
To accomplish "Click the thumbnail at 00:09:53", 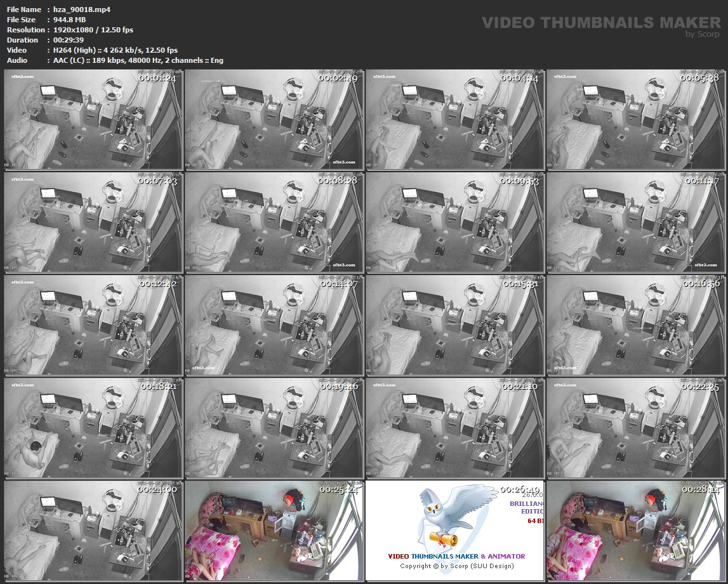I will click(x=455, y=222).
